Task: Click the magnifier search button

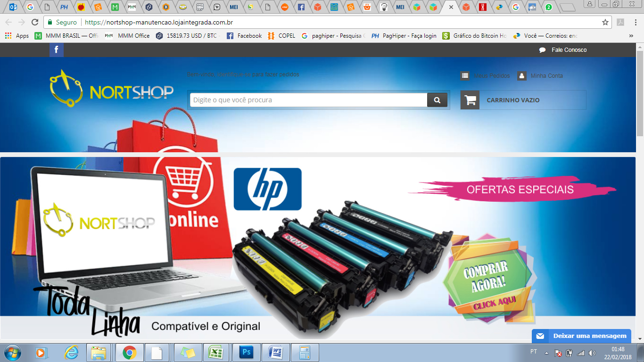Action: point(437,100)
